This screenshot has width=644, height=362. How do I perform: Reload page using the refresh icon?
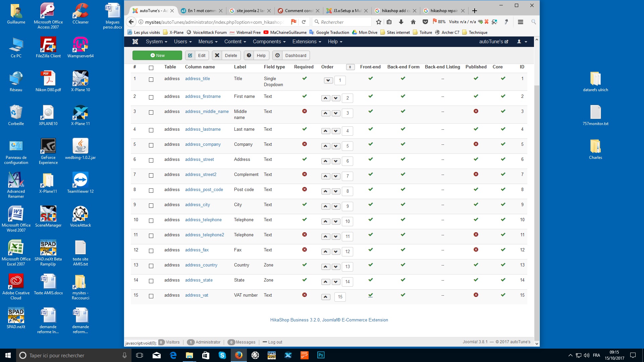click(x=304, y=22)
